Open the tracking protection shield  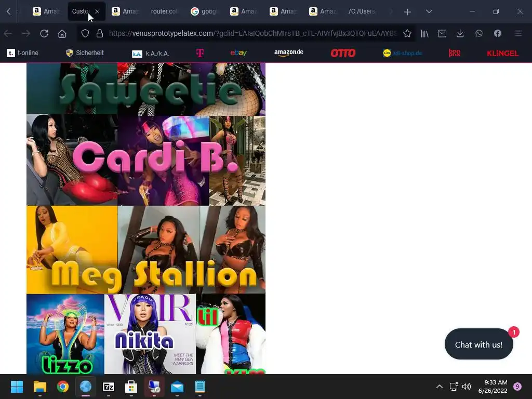click(85, 33)
